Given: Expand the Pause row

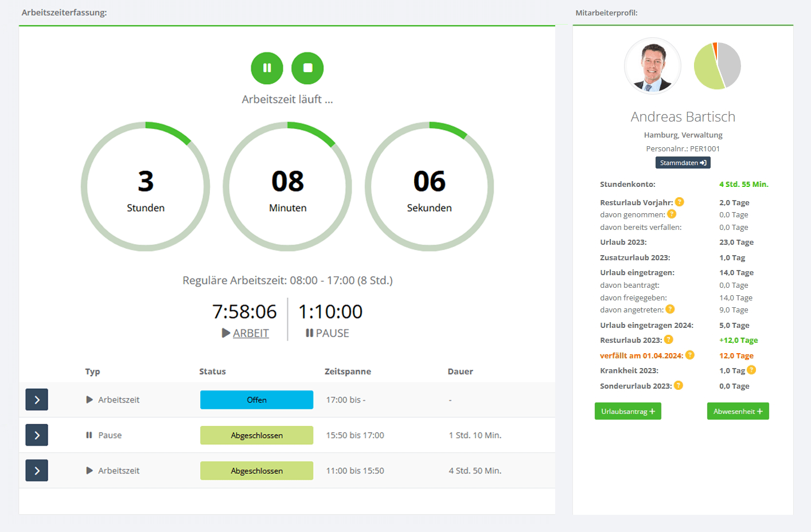Looking at the screenshot, I should pyautogui.click(x=37, y=435).
